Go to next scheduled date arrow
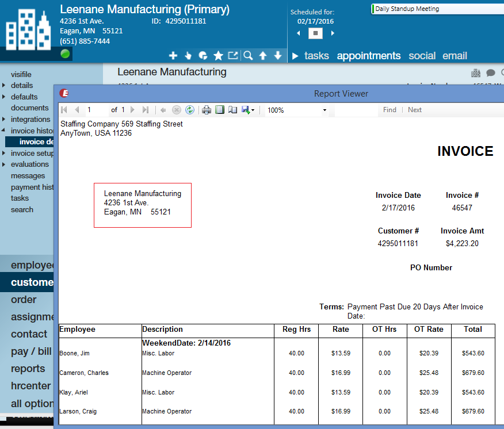 pyautogui.click(x=333, y=33)
